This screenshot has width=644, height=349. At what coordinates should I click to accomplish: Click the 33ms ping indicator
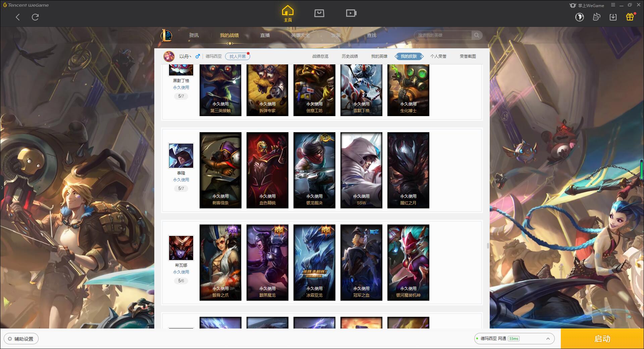point(514,339)
